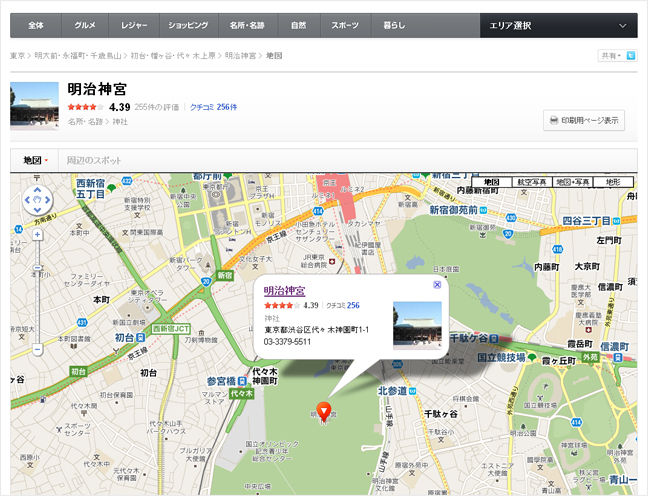Open the ショッピング category tab
Screen dimensions: 648x496
click(x=188, y=25)
